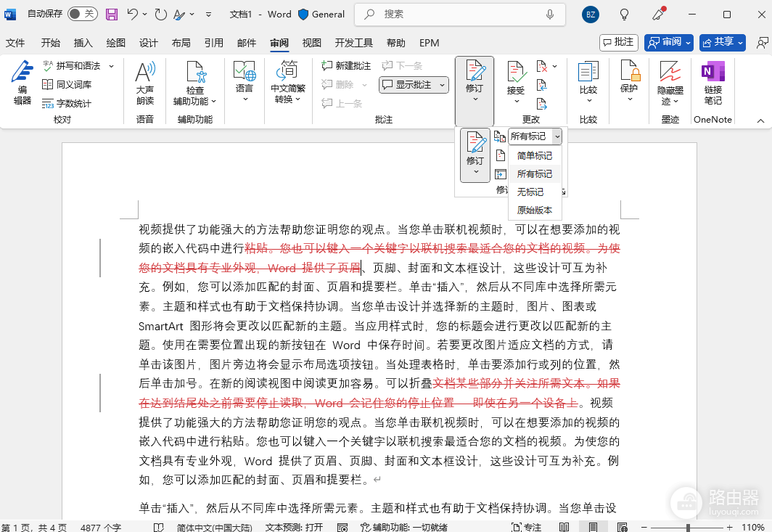Expand Spelling and Grammar dropdown arrow
Image resolution: width=772 pixels, height=532 pixels.
click(111, 65)
